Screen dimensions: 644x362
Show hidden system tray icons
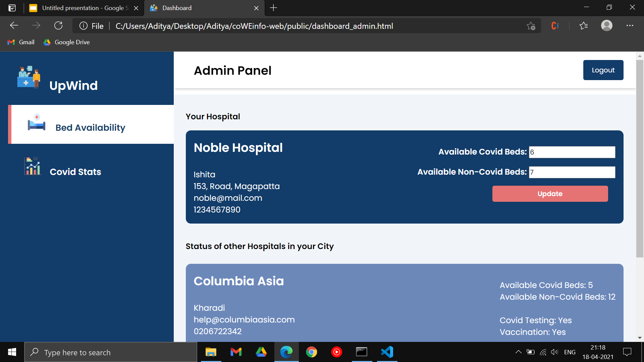(518, 352)
